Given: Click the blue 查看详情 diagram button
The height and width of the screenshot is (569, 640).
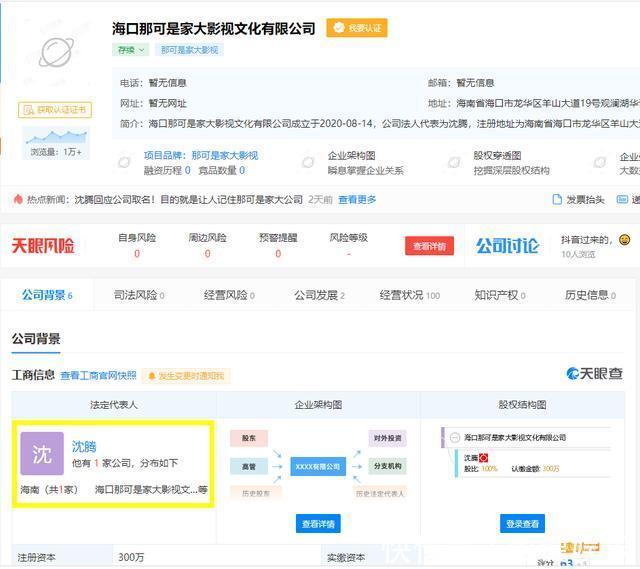Looking at the screenshot, I should [x=318, y=524].
